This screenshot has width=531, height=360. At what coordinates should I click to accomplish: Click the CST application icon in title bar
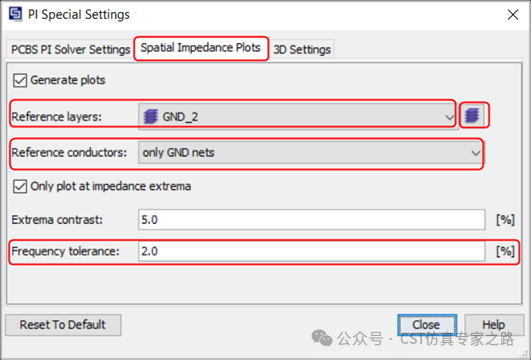[16, 14]
